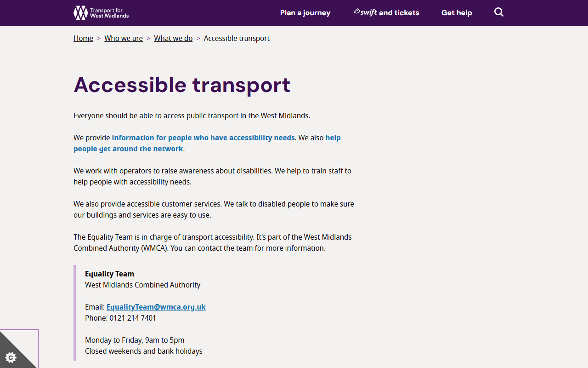
Task: Click the phone number 0121 214 7401
Action: [133, 318]
